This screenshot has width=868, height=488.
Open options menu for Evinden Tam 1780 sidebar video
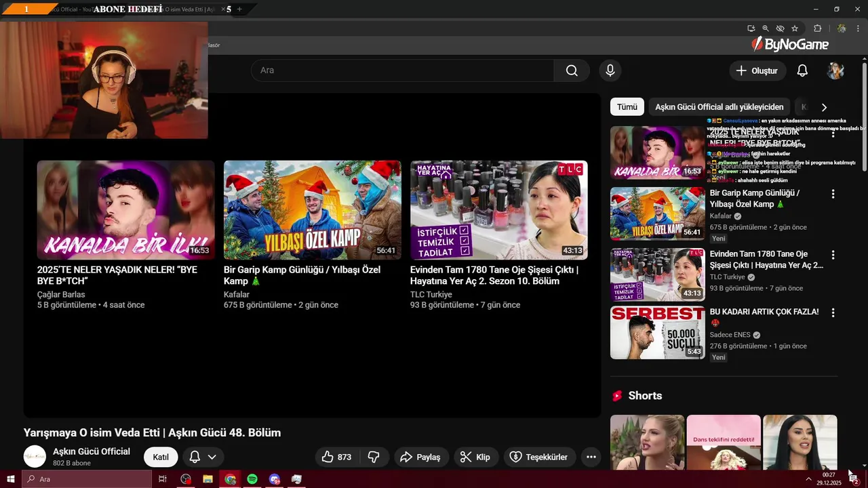click(x=833, y=255)
